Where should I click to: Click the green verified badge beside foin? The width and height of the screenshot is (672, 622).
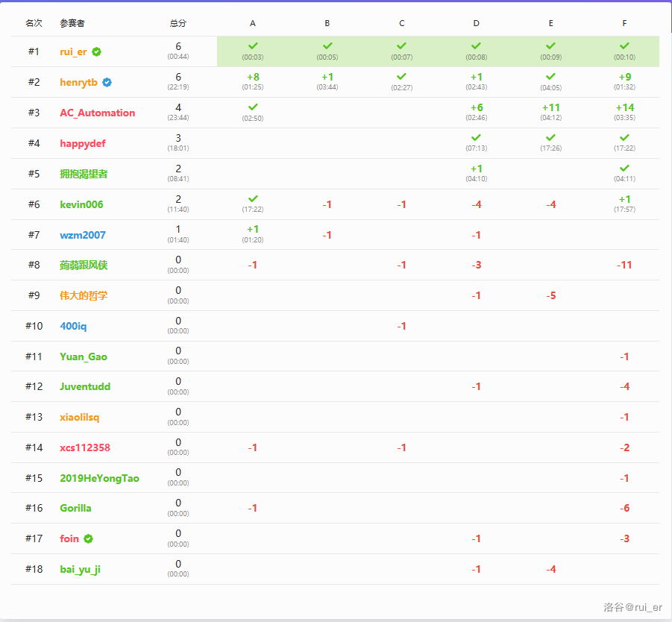point(88,538)
